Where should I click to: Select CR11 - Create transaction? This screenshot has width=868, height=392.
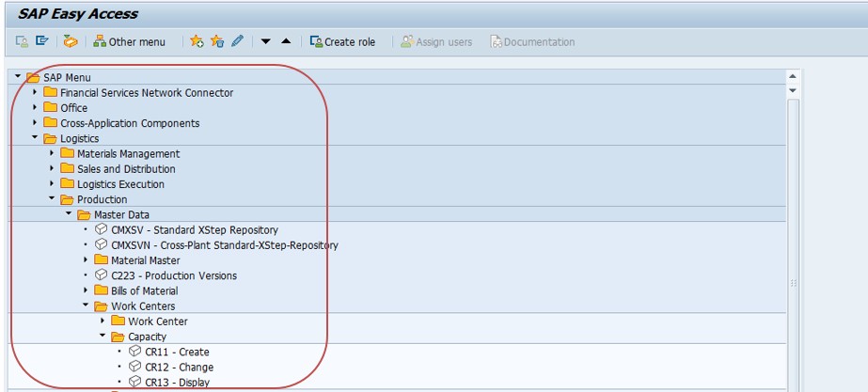(x=177, y=352)
